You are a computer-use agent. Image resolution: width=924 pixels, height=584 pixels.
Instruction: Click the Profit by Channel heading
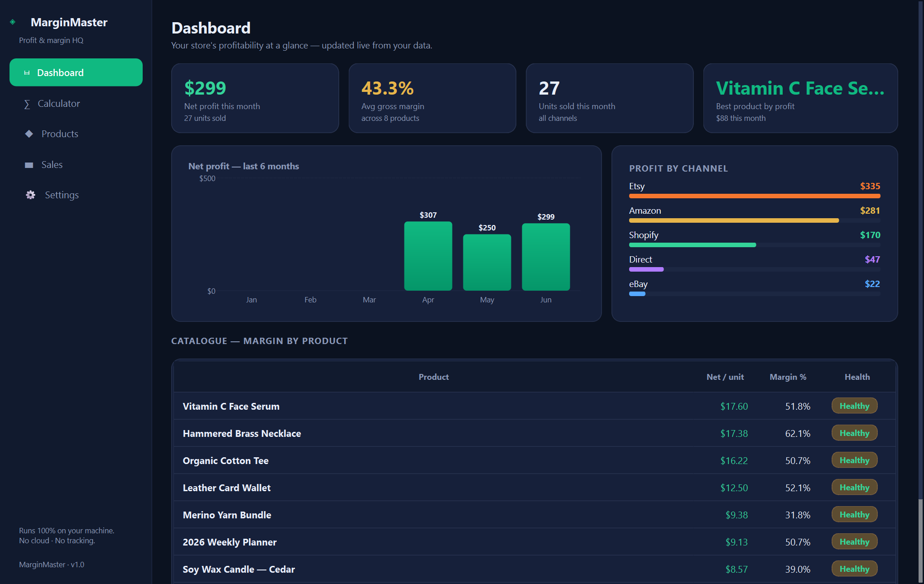coord(679,168)
